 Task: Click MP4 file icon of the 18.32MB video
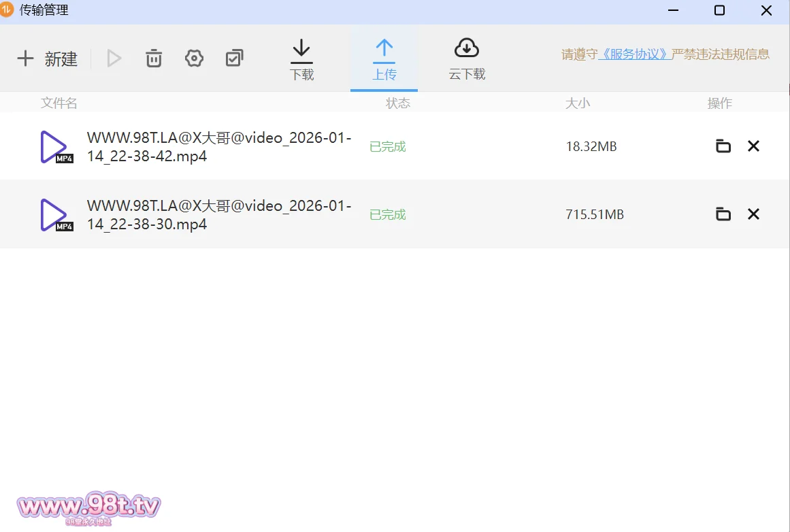tap(56, 147)
